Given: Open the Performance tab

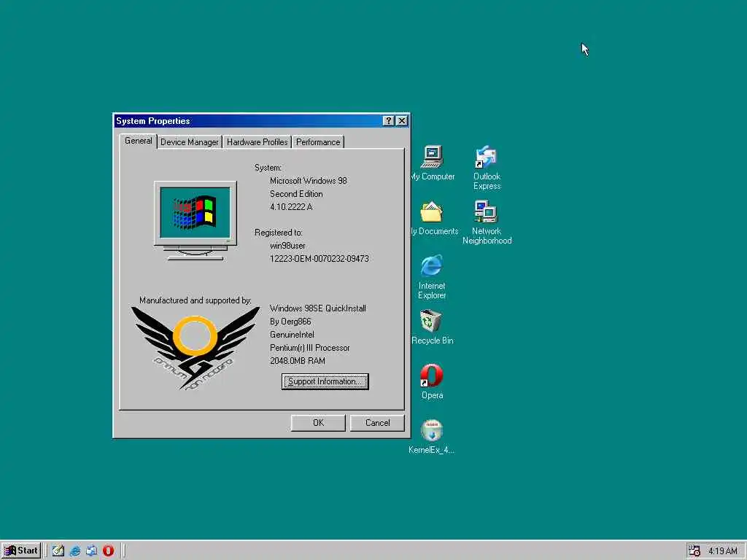Looking at the screenshot, I should pyautogui.click(x=318, y=142).
